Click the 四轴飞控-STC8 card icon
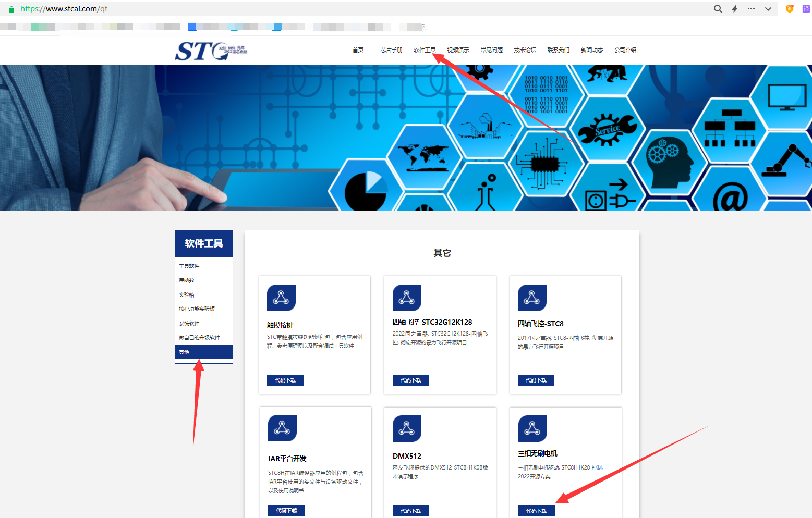 pos(532,298)
